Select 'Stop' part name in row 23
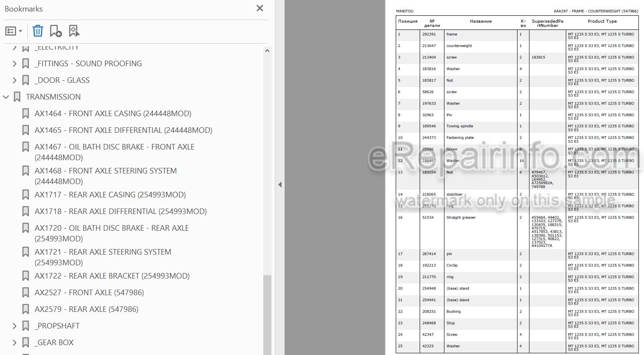This screenshot has width=644, height=355. coord(450,323)
